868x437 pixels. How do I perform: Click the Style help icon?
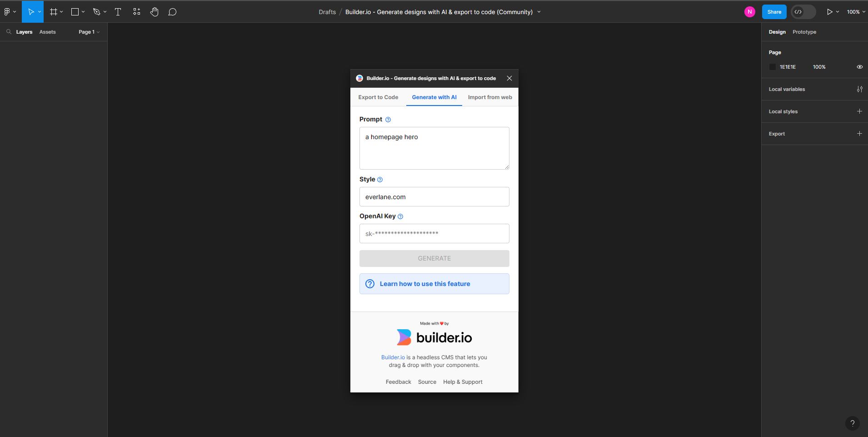380,180
